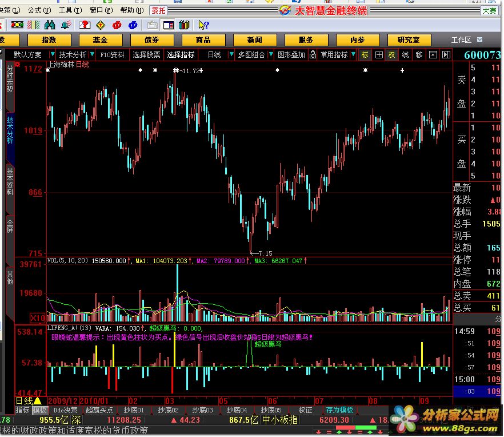
Task: Click the padlock icon beside 图形叠加
Action: tap(313, 55)
